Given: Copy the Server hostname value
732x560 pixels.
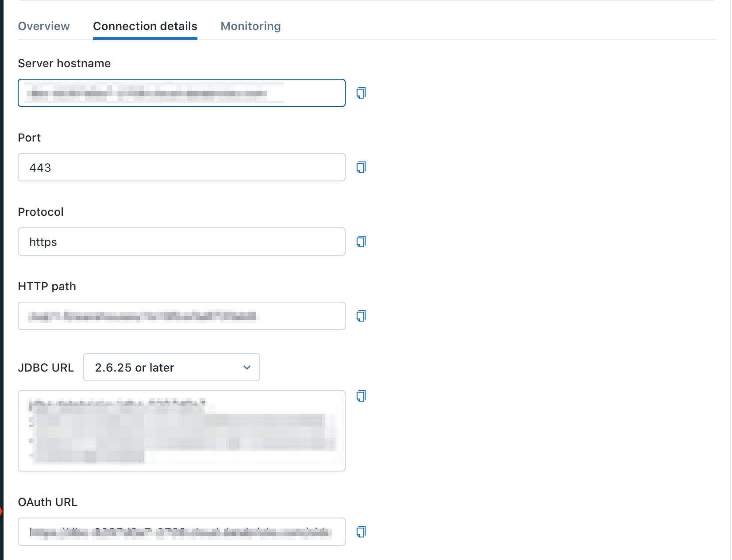Looking at the screenshot, I should point(361,93).
